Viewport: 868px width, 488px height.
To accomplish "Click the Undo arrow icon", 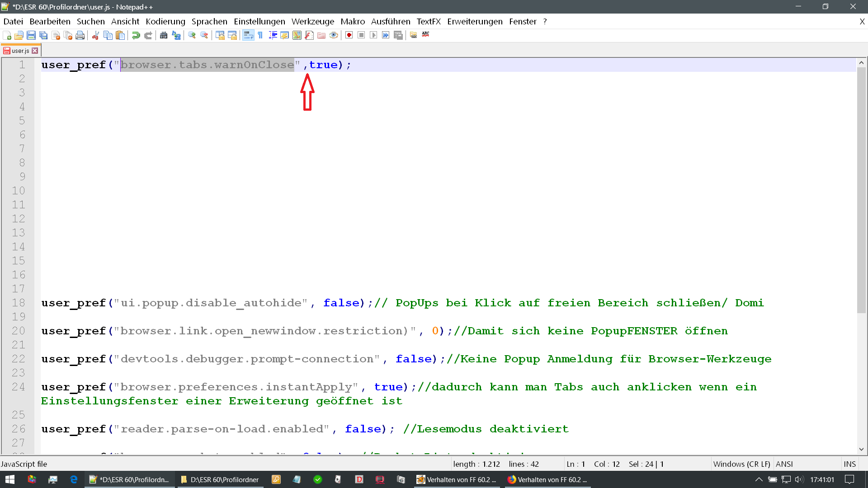I will (x=136, y=35).
